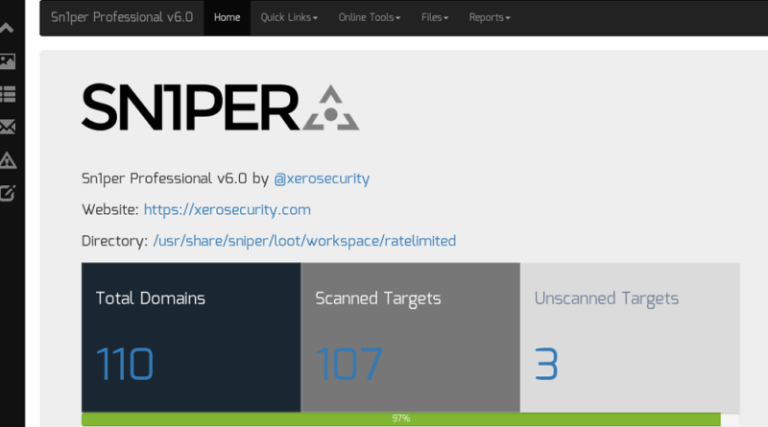Open the Reports dropdown menu
The image size is (768, 427).
pos(489,18)
